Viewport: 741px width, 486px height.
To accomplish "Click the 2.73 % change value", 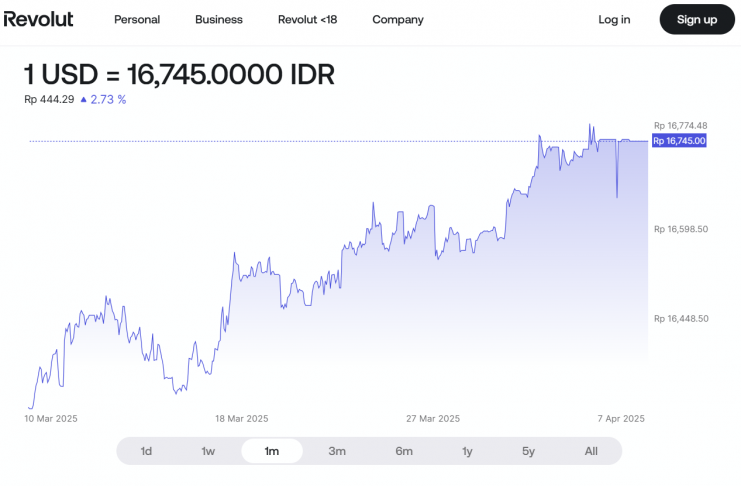I will pyautogui.click(x=108, y=99).
